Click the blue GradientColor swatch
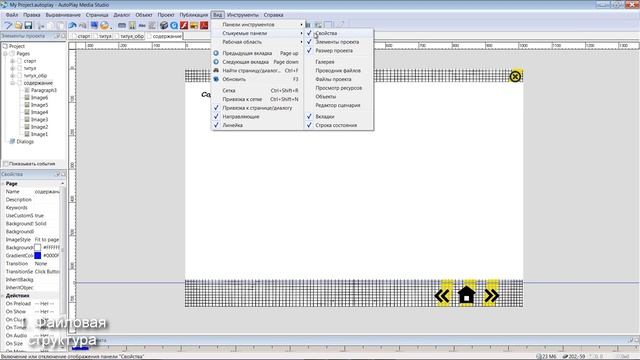 (38, 256)
